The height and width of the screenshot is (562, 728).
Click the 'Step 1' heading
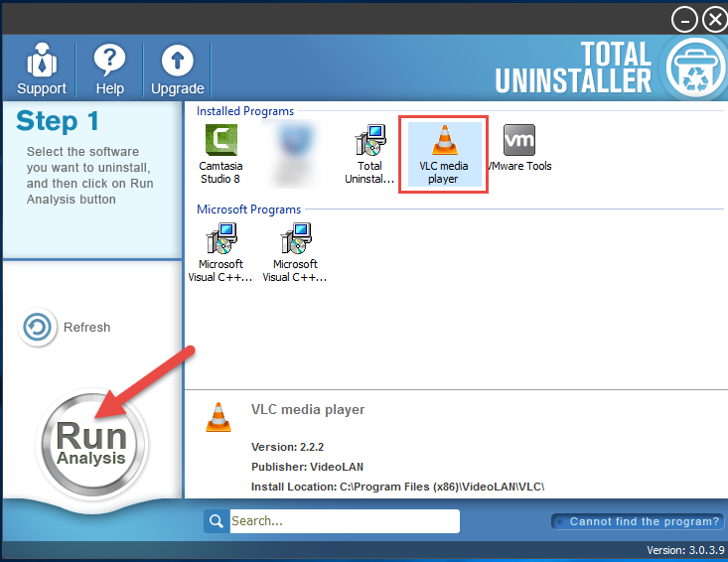click(x=58, y=121)
